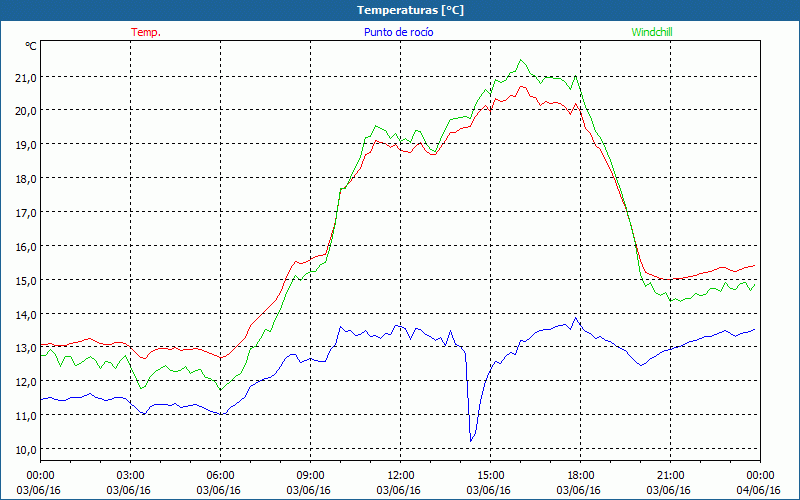Click the '21,0' y-axis value
Screen dimensions: 800x500
click(x=26, y=78)
